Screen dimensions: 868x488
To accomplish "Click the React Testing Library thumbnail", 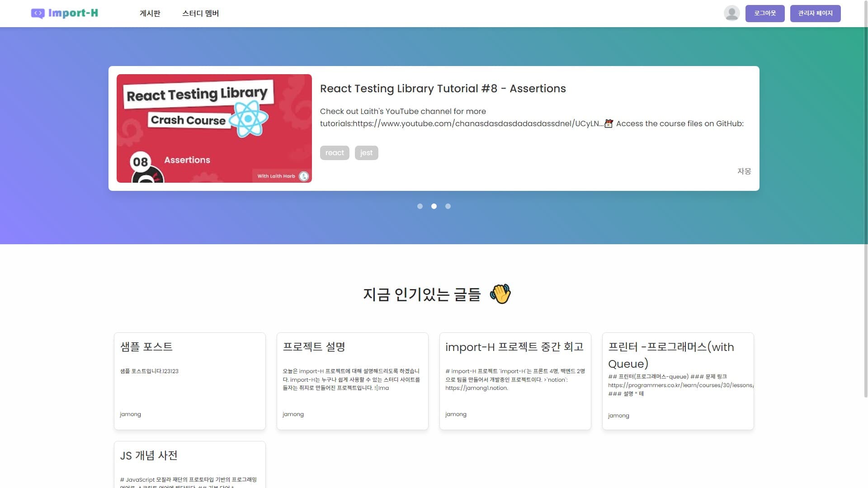I will pyautogui.click(x=214, y=128).
